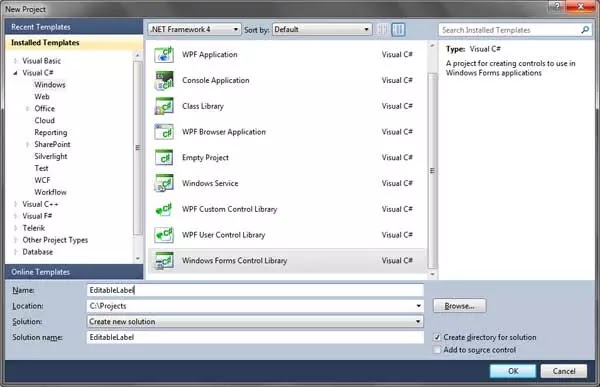Expand the Telerik tree node
600x387 pixels.
(x=15, y=228)
